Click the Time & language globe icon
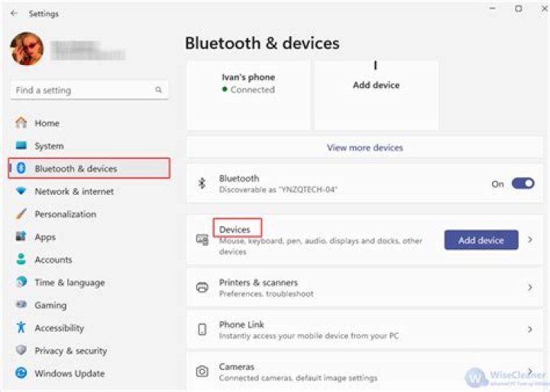 click(21, 282)
